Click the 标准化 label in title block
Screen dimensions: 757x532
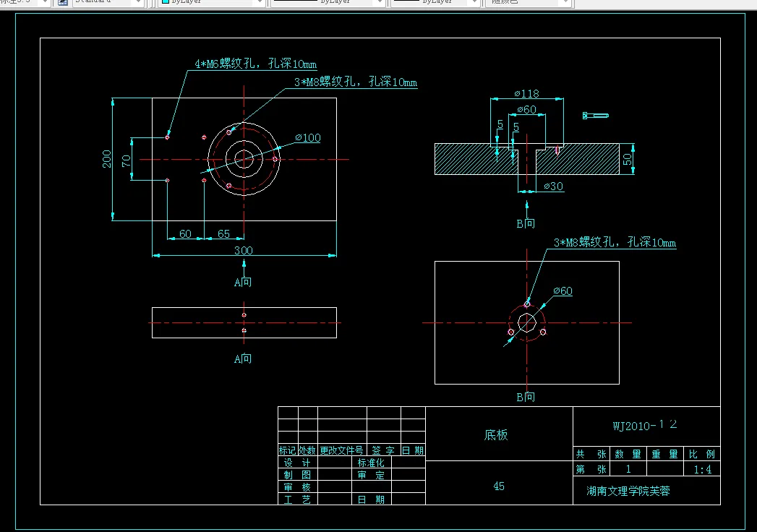point(371,463)
